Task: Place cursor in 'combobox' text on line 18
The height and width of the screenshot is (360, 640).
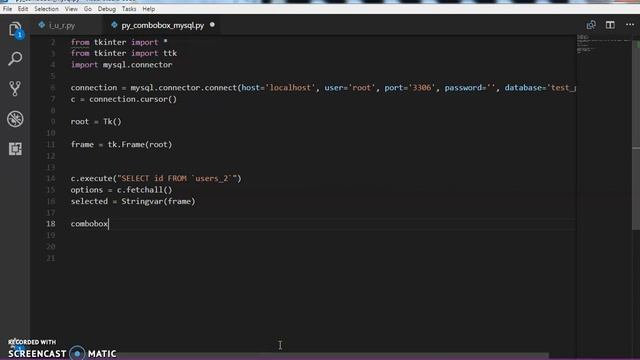Action: (89, 224)
